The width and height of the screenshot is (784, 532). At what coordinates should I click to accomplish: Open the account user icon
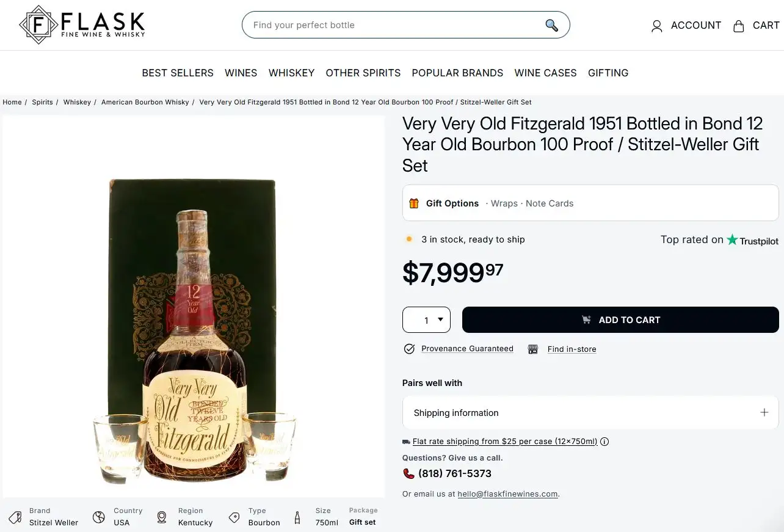pos(657,26)
